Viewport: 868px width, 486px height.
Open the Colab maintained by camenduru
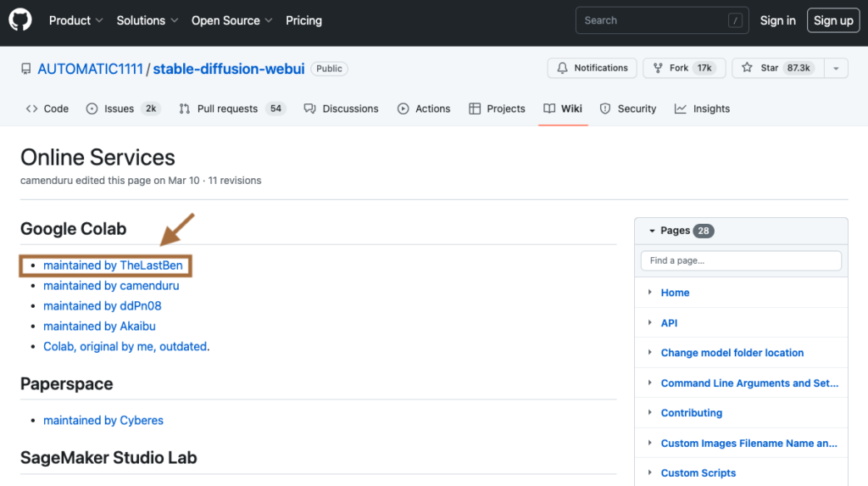pos(111,285)
